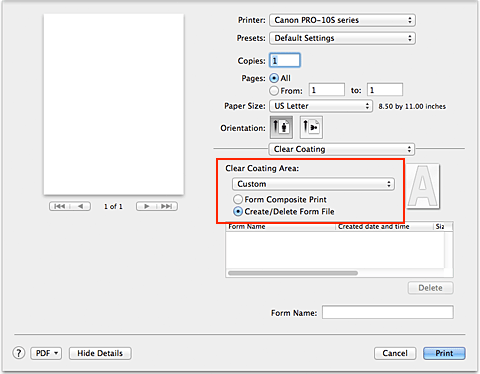The width and height of the screenshot is (480, 374).
Task: Click the '8.50 by 11.00 inches' text
Action: (x=412, y=106)
